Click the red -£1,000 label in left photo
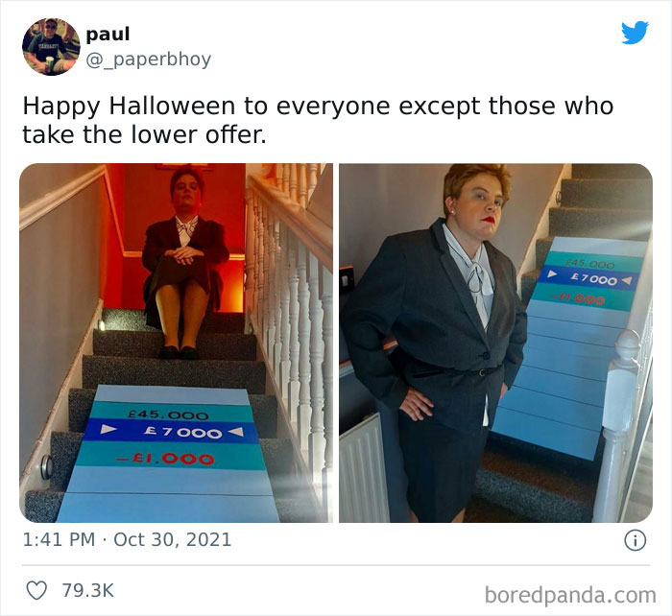This screenshot has width=672, height=616. (165, 459)
